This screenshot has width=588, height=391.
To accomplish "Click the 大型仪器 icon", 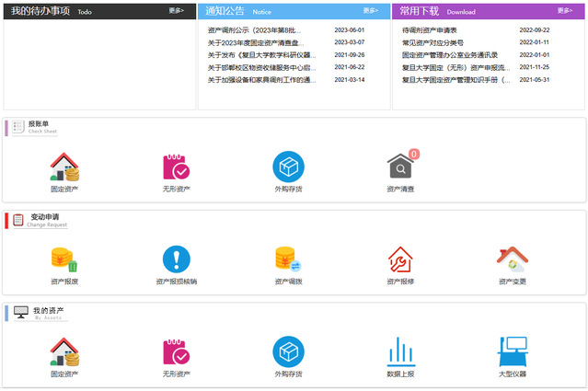I will 512,352.
